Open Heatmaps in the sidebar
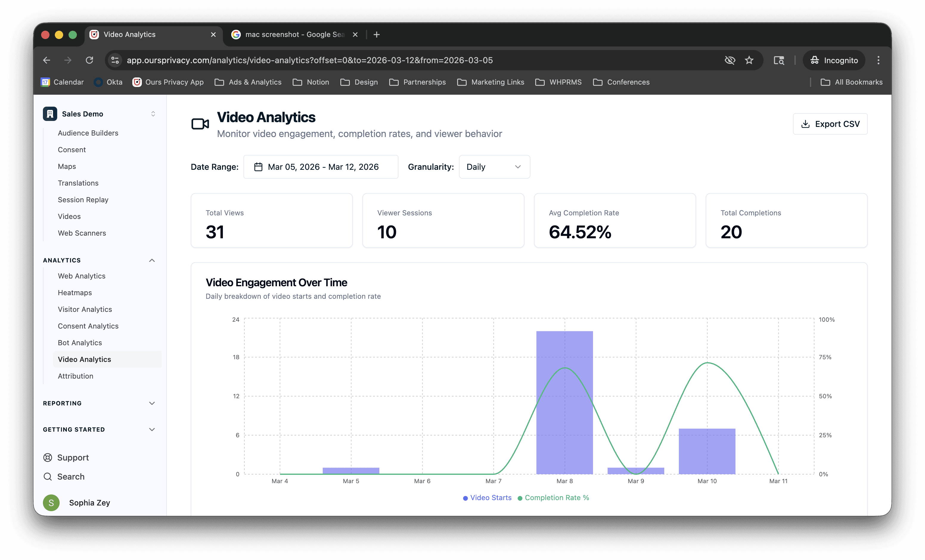This screenshot has height=560, width=925. [75, 293]
